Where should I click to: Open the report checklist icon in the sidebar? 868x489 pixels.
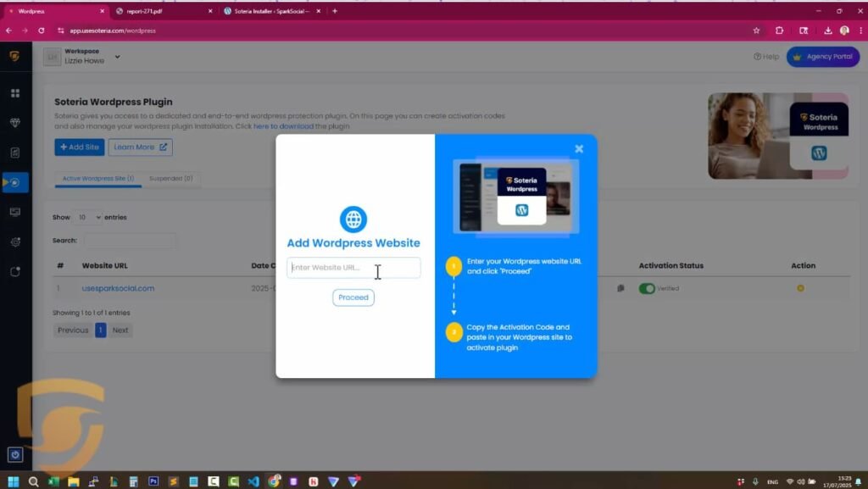click(x=15, y=153)
